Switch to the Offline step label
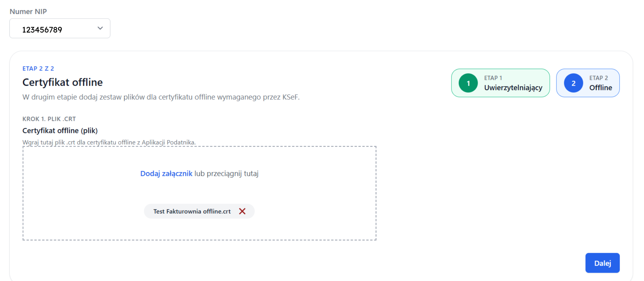Screen dimensions: 644x281 pos(600,88)
